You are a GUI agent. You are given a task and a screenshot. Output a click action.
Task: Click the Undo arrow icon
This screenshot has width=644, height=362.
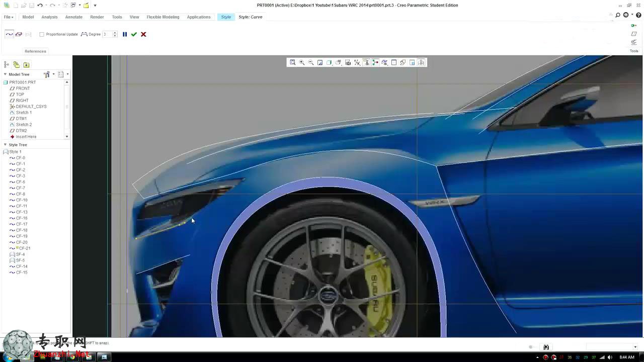[40, 5]
